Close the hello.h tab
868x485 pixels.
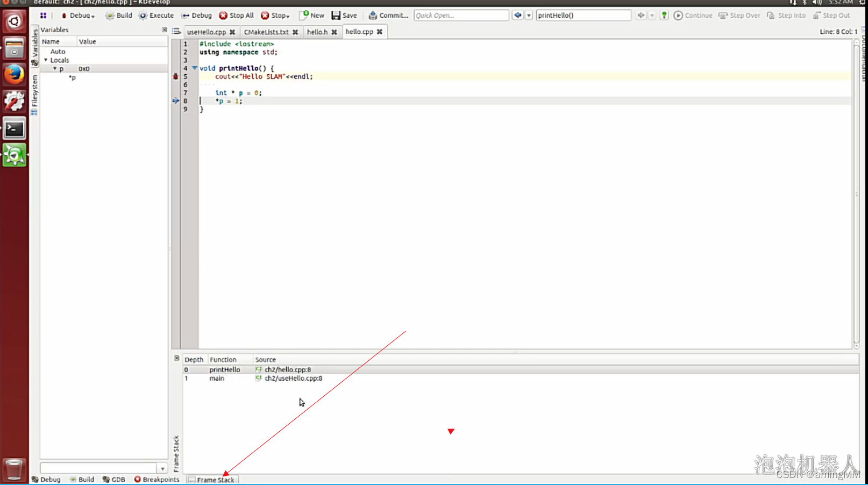point(335,32)
